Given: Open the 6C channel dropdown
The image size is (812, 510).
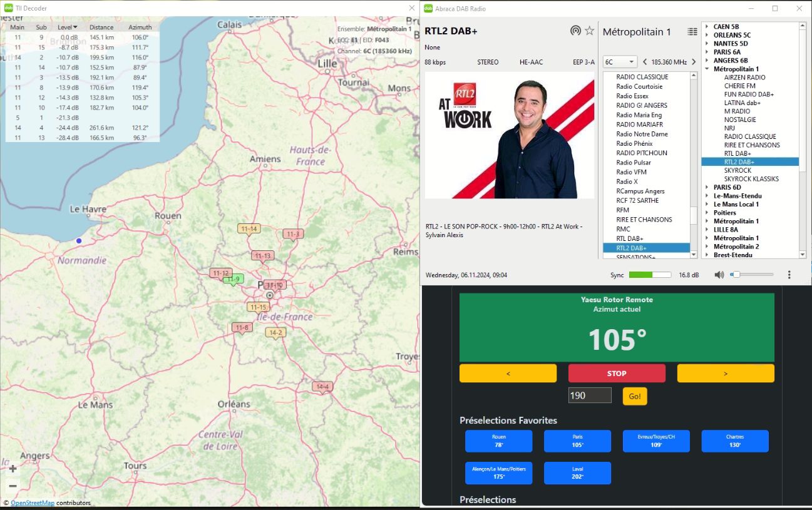Looking at the screenshot, I should 620,62.
